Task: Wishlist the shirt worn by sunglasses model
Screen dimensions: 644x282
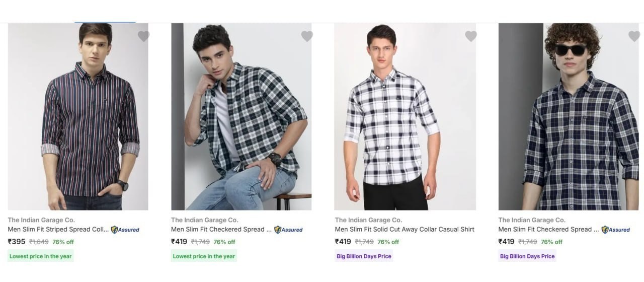Action: pos(634,36)
